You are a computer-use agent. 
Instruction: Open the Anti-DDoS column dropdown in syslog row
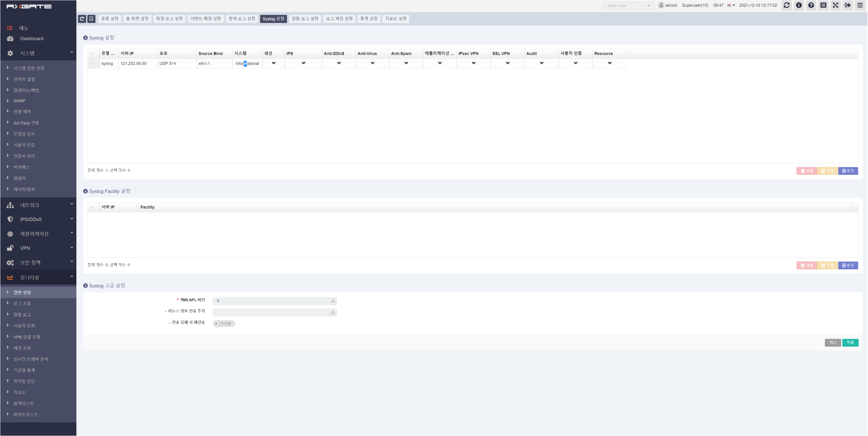pyautogui.click(x=339, y=63)
